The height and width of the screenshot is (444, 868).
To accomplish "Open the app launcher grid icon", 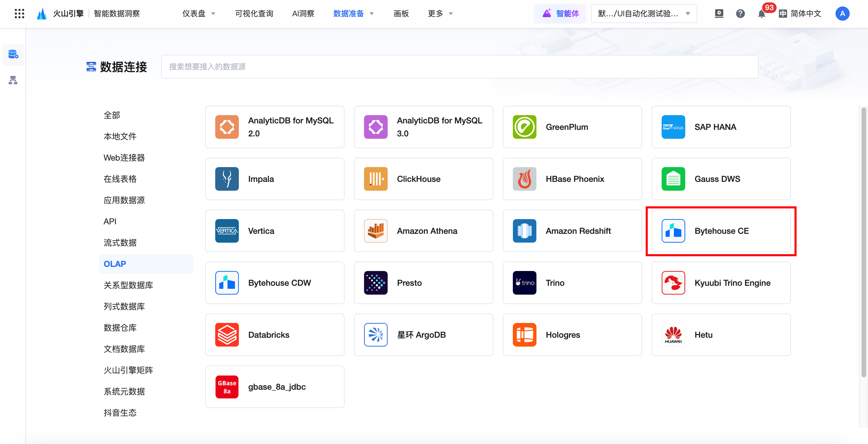I will [19, 14].
